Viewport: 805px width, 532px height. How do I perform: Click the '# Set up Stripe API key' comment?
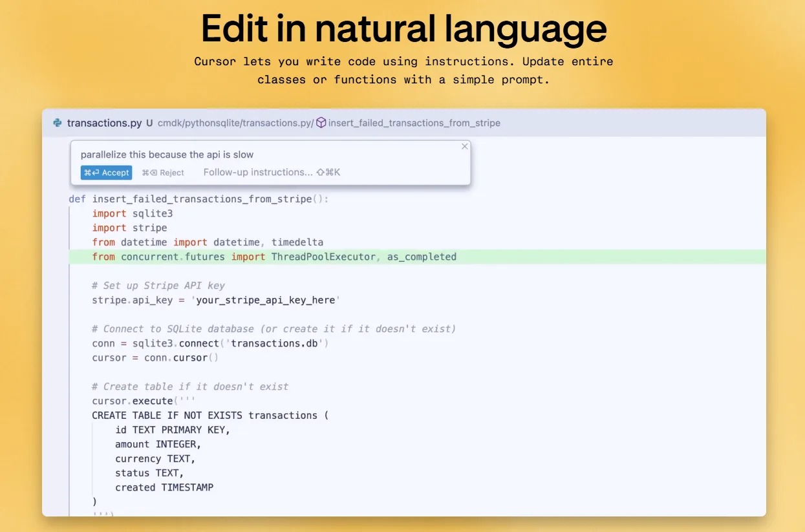click(158, 285)
